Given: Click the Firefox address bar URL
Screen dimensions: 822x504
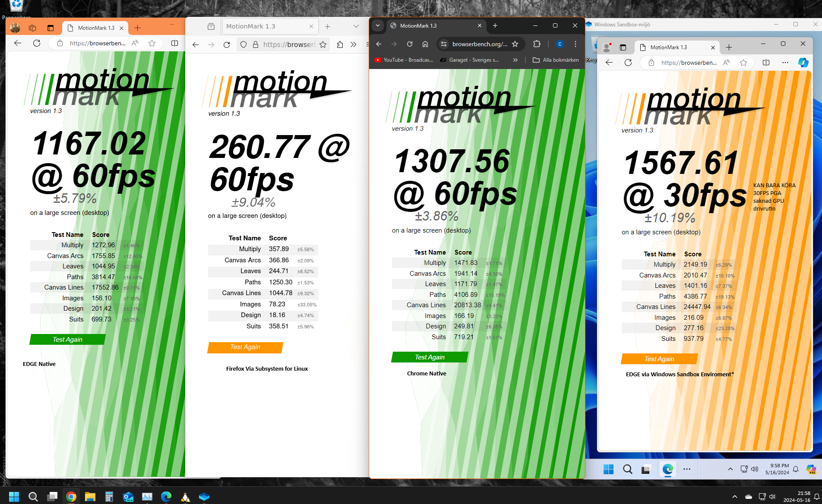Looking at the screenshot, I should [x=289, y=44].
